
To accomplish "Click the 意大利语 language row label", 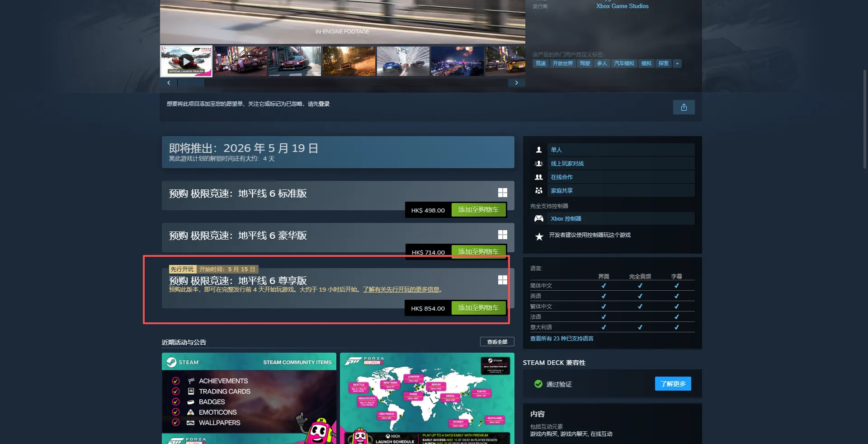I will [541, 327].
